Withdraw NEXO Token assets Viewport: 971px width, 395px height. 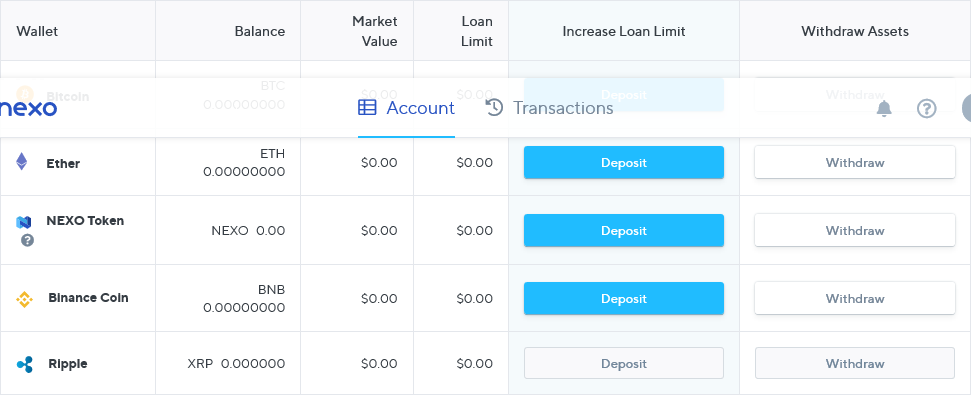click(x=855, y=230)
